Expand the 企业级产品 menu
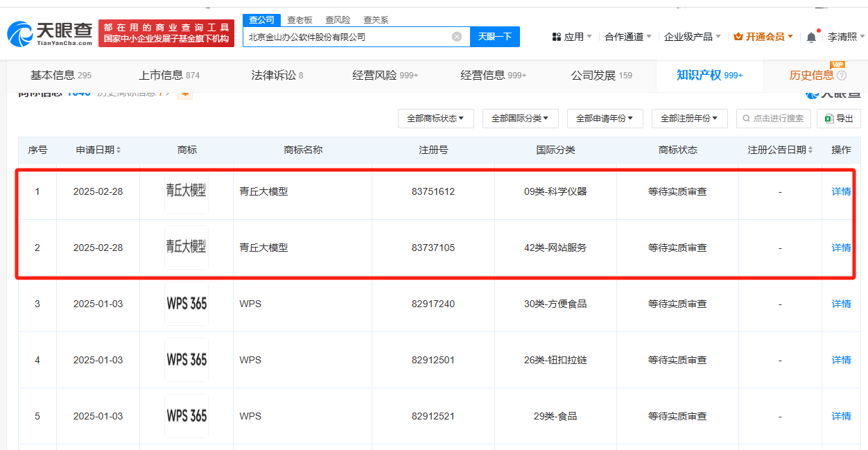This screenshot has height=450, width=868. pyautogui.click(x=693, y=37)
